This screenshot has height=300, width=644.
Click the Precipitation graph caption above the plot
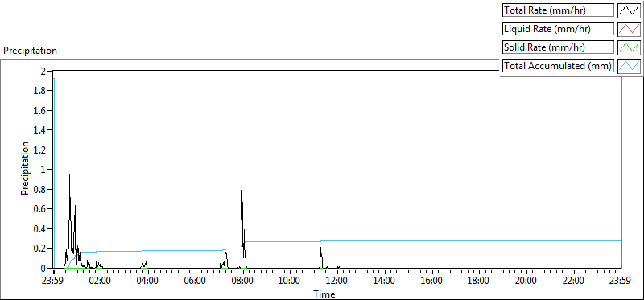pyautogui.click(x=30, y=51)
